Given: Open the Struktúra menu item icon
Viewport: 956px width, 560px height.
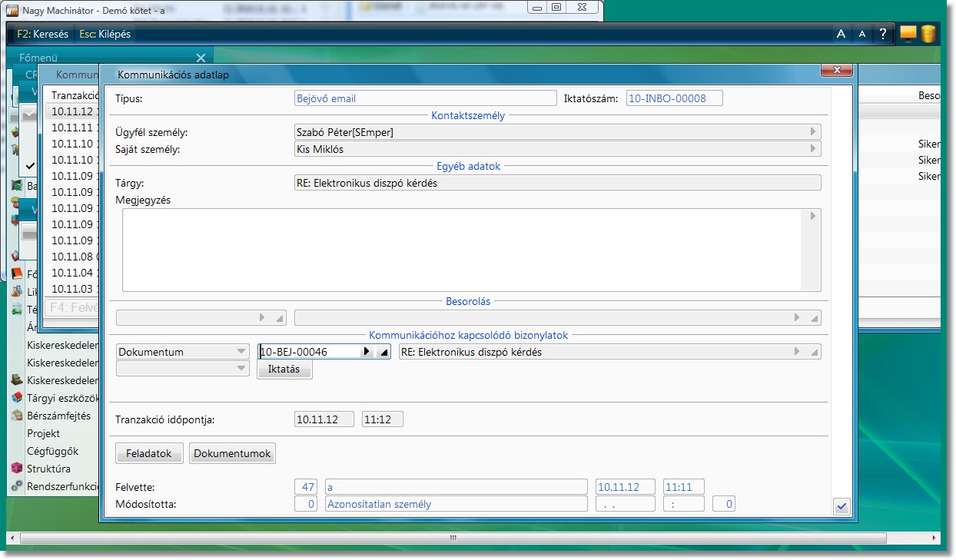Looking at the screenshot, I should tap(16, 469).
